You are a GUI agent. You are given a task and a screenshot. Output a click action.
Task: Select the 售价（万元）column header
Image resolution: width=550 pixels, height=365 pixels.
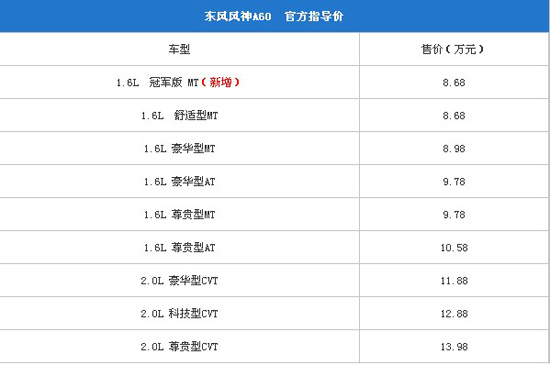coord(454,49)
